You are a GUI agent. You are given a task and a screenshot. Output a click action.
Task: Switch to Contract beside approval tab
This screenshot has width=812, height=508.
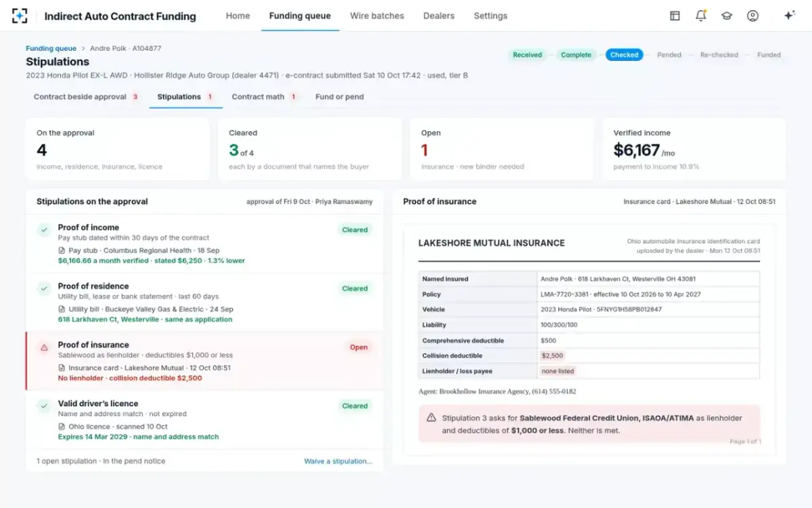coord(86,97)
